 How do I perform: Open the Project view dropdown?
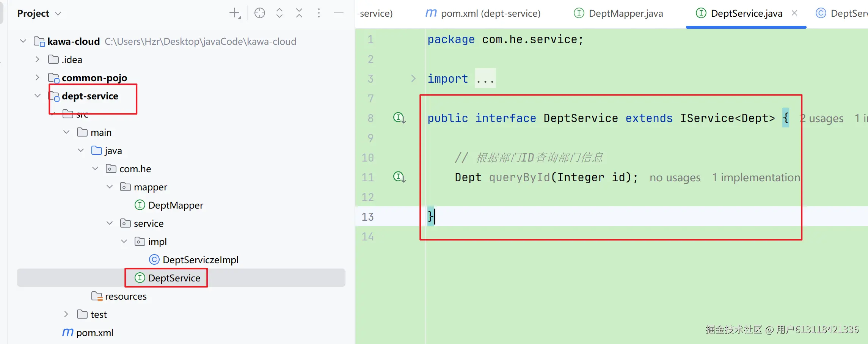(x=39, y=13)
